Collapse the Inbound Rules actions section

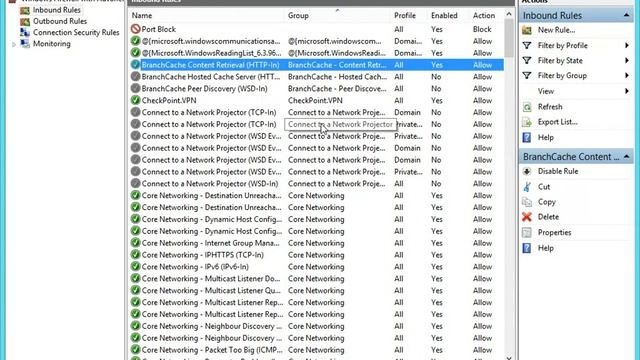pos(626,16)
